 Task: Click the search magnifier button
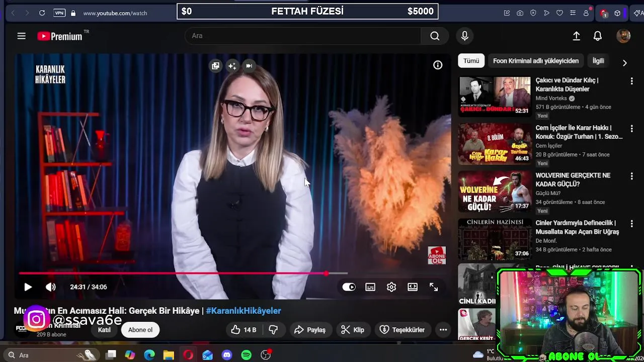pyautogui.click(x=435, y=36)
